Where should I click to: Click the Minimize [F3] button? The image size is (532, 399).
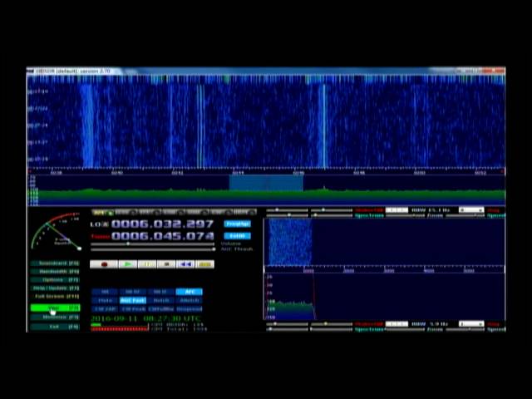click(55, 318)
